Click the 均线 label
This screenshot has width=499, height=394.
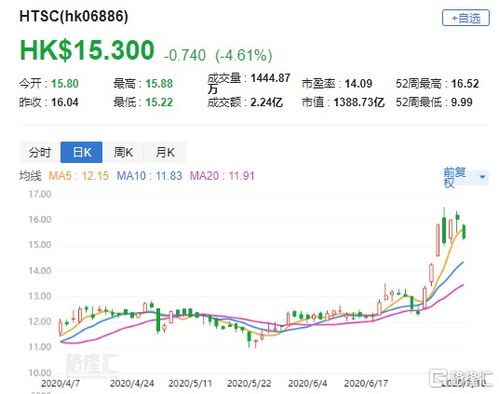point(30,176)
